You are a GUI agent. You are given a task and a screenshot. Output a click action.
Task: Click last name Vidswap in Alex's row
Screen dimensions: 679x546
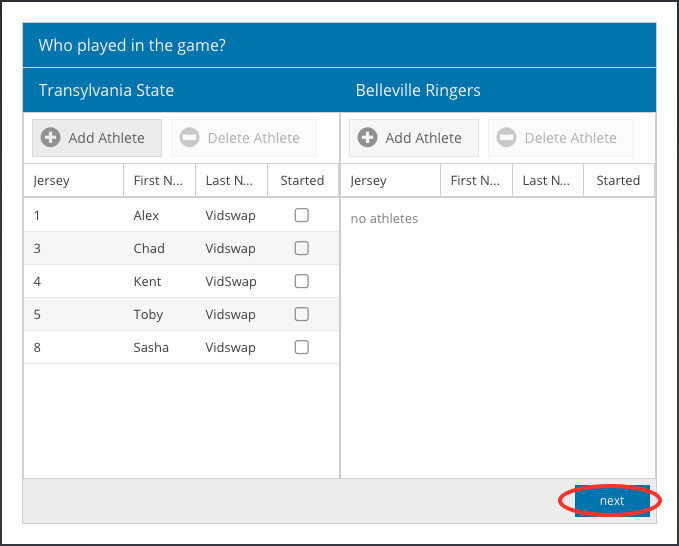point(230,216)
